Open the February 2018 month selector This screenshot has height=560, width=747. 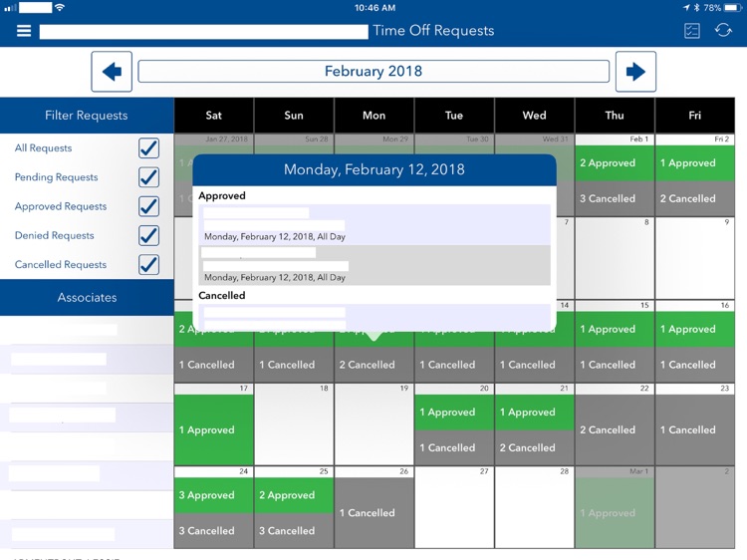373,72
